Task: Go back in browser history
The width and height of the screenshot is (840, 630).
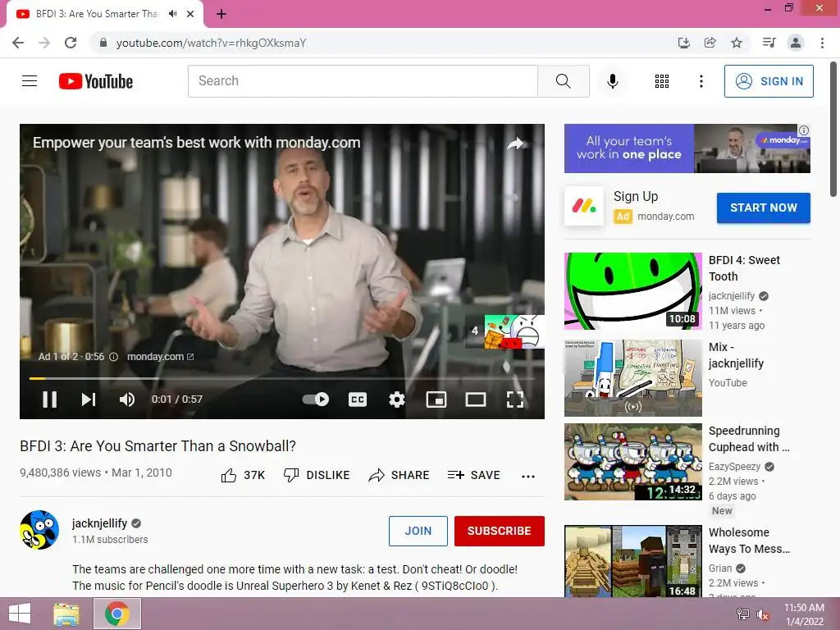Action: 18,43
